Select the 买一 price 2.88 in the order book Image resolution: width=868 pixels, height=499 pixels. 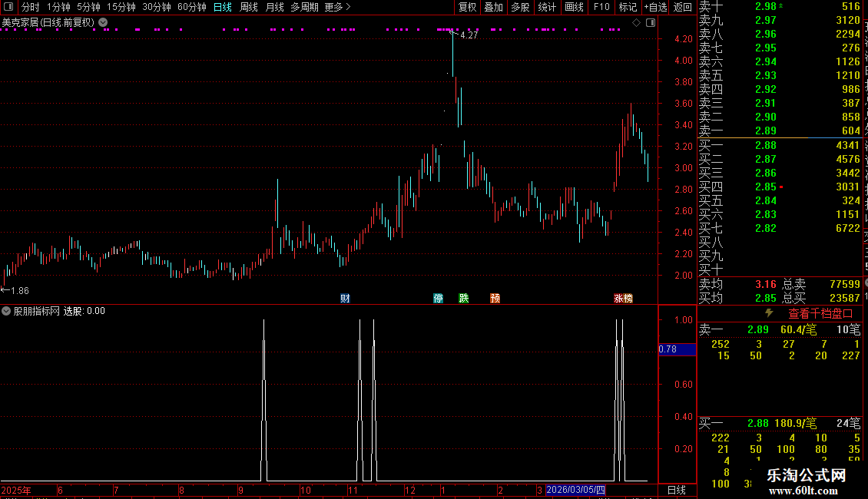(766, 146)
